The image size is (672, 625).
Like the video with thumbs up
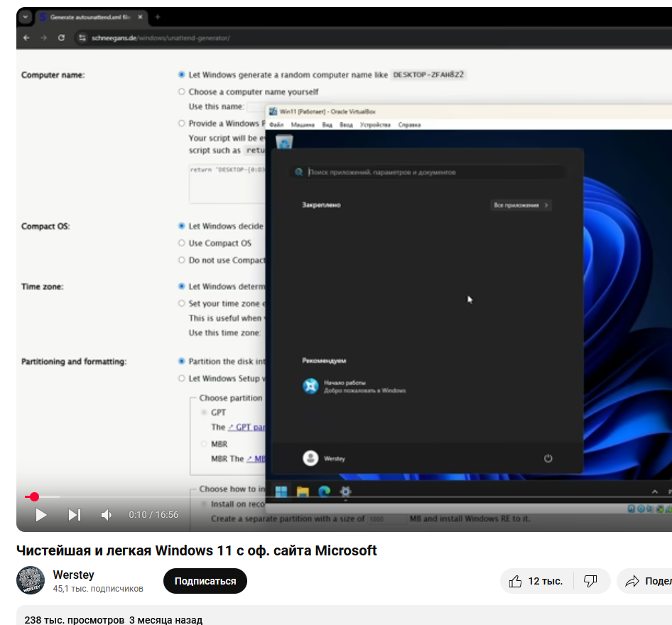click(x=515, y=581)
